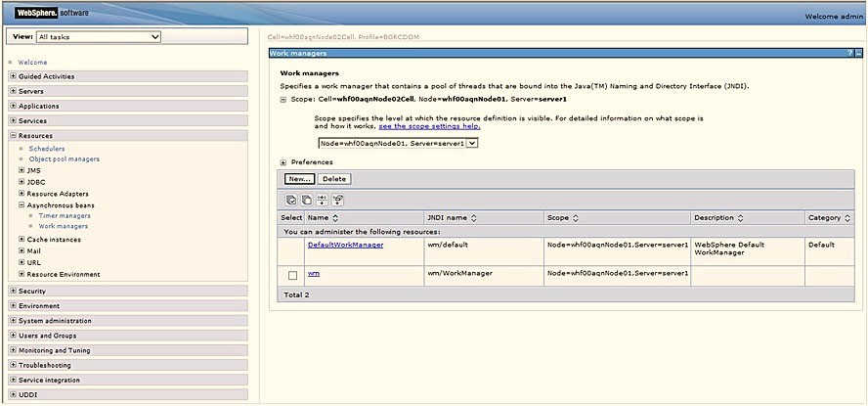Open Schedulers under Resources

[x=47, y=149]
